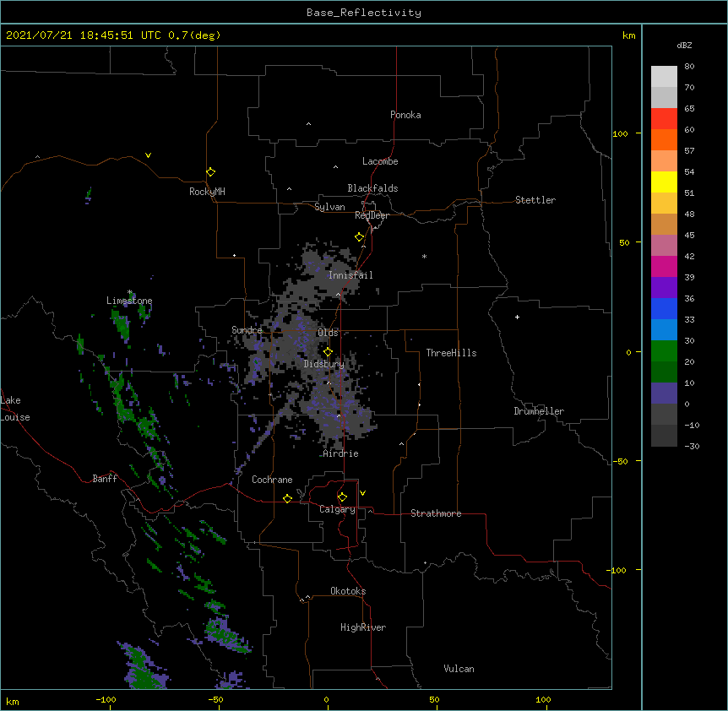Viewport: 728px width, 711px height.
Task: Click the 57 value in dBZ legend
Action: coord(689,150)
